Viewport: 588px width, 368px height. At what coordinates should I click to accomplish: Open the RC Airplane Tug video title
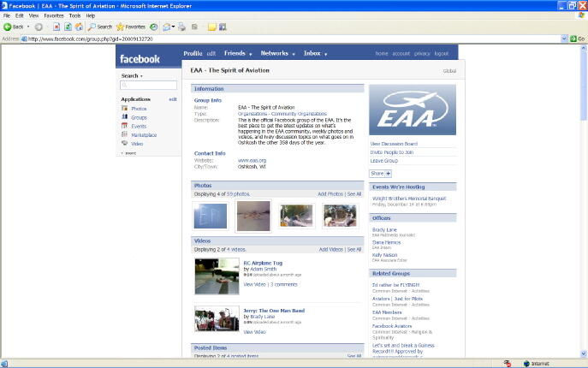point(263,263)
